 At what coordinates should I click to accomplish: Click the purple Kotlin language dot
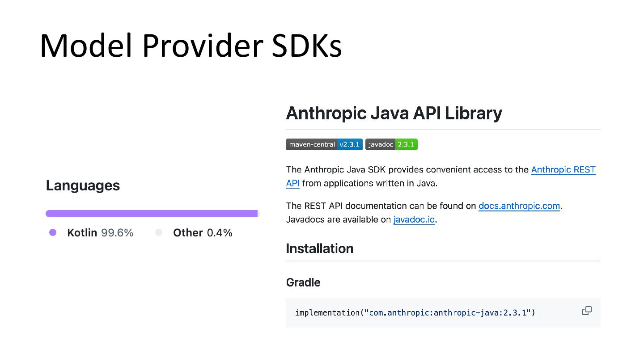pyautogui.click(x=53, y=232)
